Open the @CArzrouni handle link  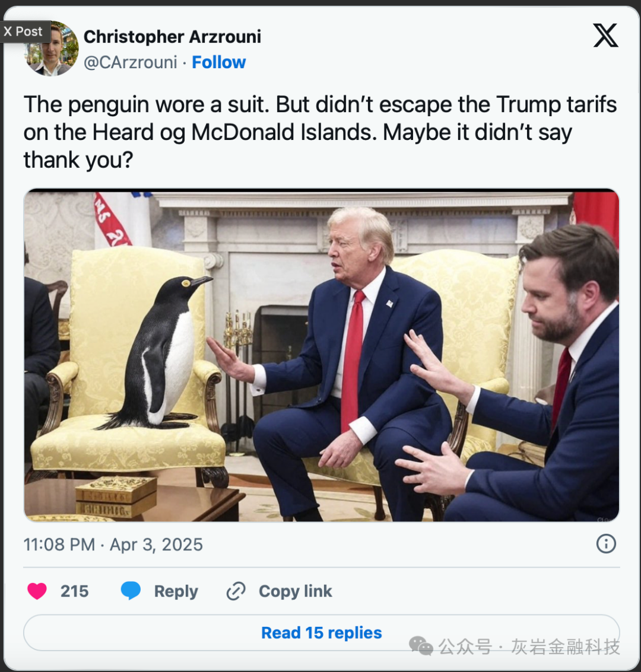(x=131, y=62)
